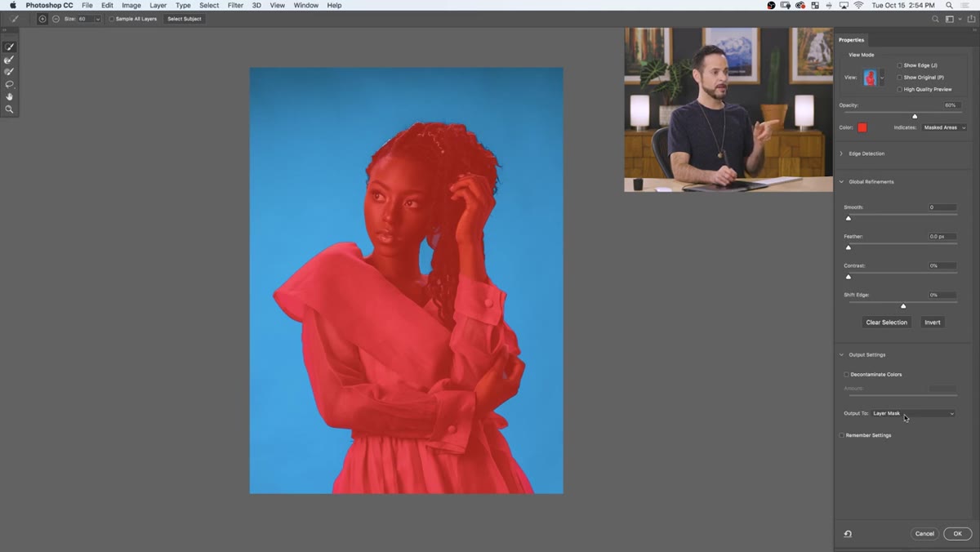The width and height of the screenshot is (980, 552).
Task: Open the brush Size dropdown arrow
Action: [x=98, y=19]
